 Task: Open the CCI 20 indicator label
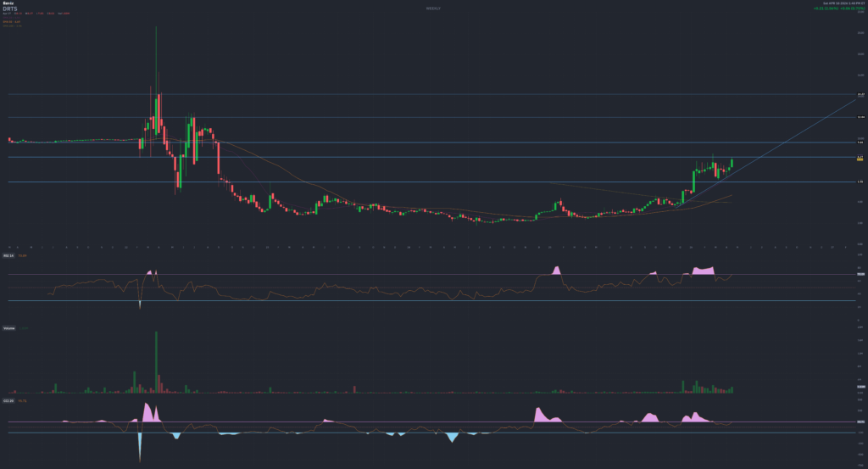coord(8,401)
